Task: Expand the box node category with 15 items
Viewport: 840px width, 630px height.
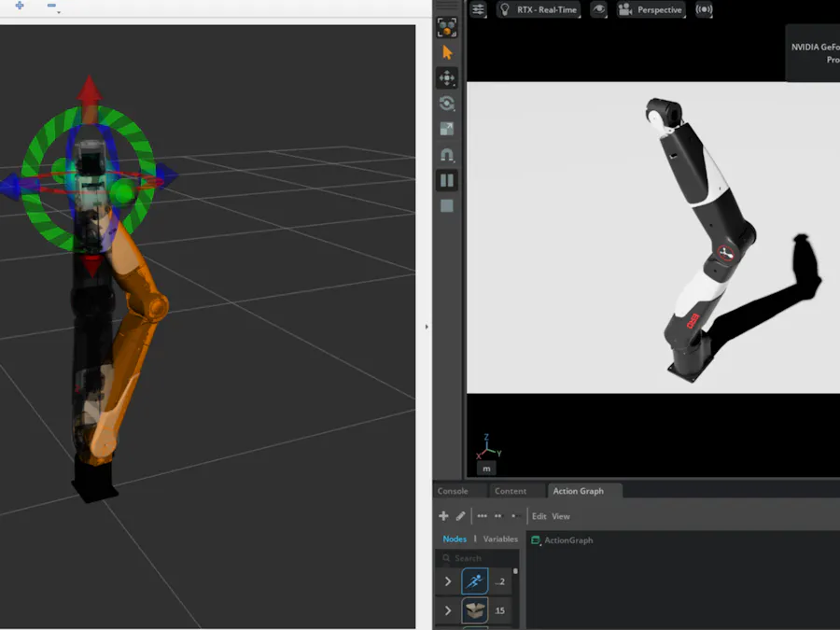Action: 448,610
